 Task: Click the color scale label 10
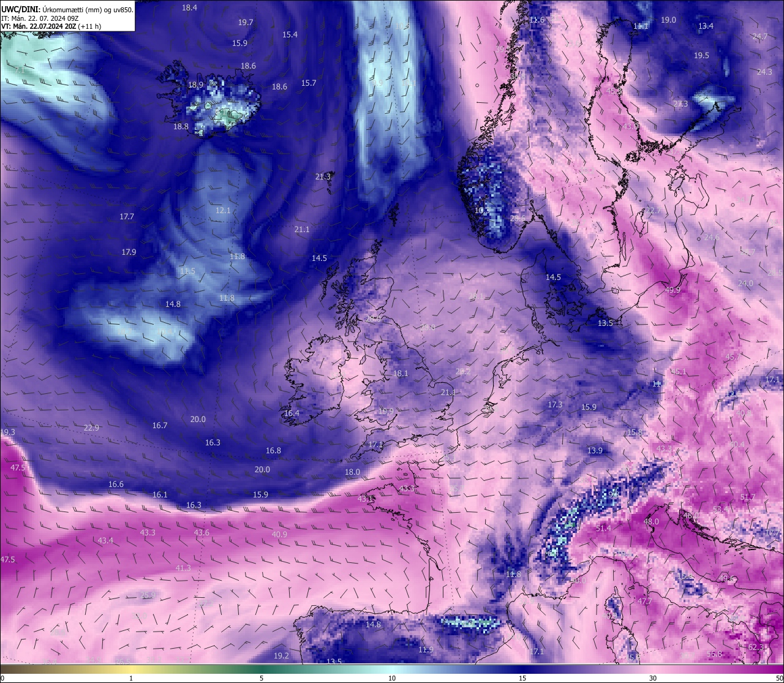click(x=392, y=678)
